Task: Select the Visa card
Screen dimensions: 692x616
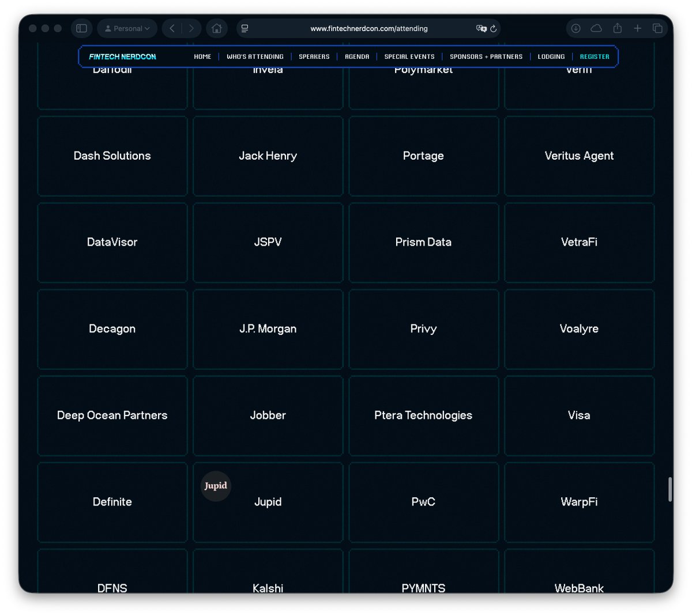Action: click(580, 415)
